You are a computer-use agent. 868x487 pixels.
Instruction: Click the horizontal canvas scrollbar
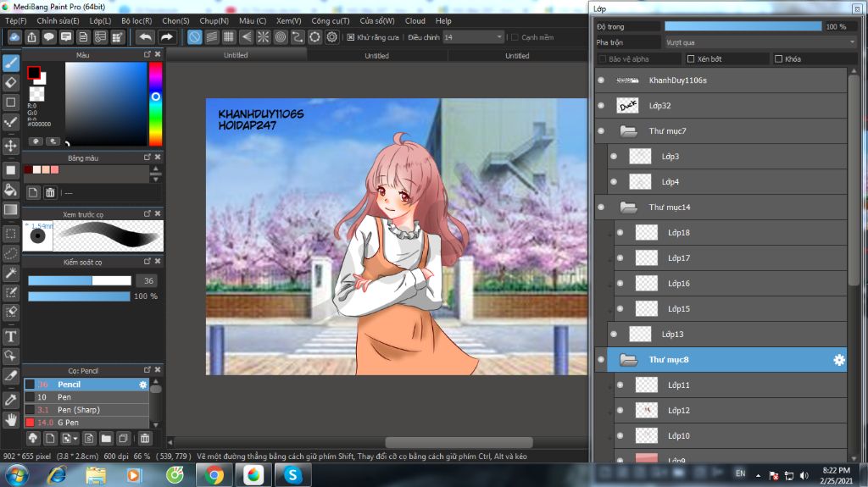pyautogui.click(x=459, y=442)
